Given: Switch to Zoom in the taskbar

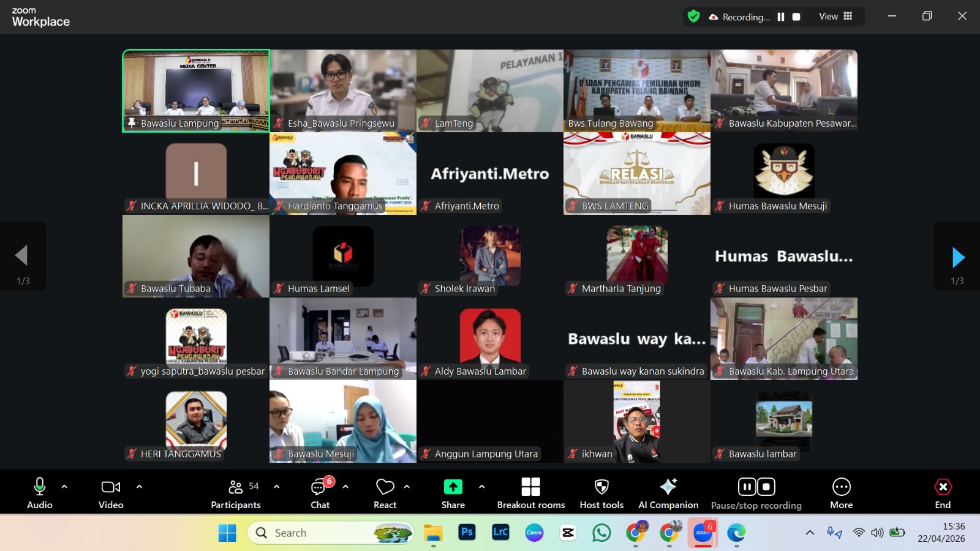Looking at the screenshot, I should pyautogui.click(x=703, y=533).
